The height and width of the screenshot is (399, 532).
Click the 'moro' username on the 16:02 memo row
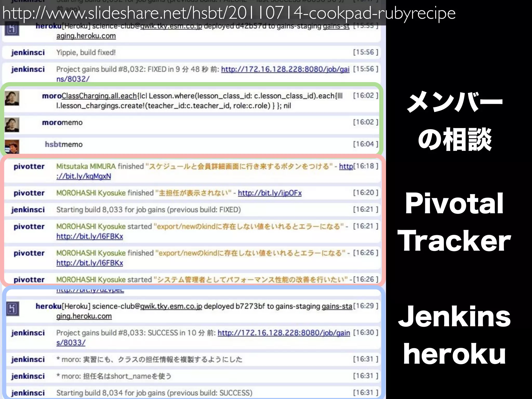coord(52,123)
